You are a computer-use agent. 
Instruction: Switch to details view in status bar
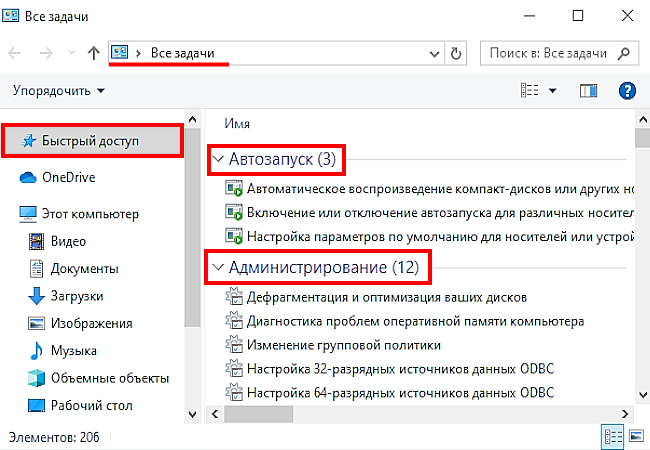613,437
